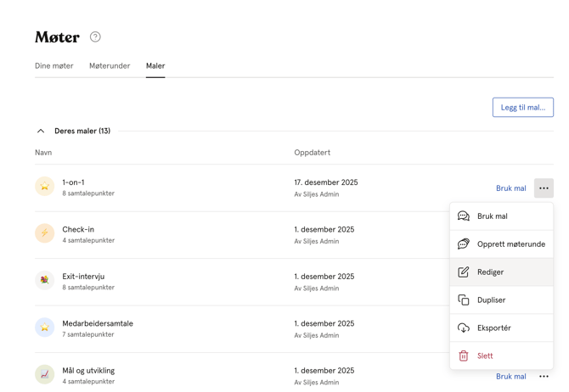Image resolution: width=569 pixels, height=392 pixels.
Task: Click the date 17. desember 2025
Action: point(326,182)
